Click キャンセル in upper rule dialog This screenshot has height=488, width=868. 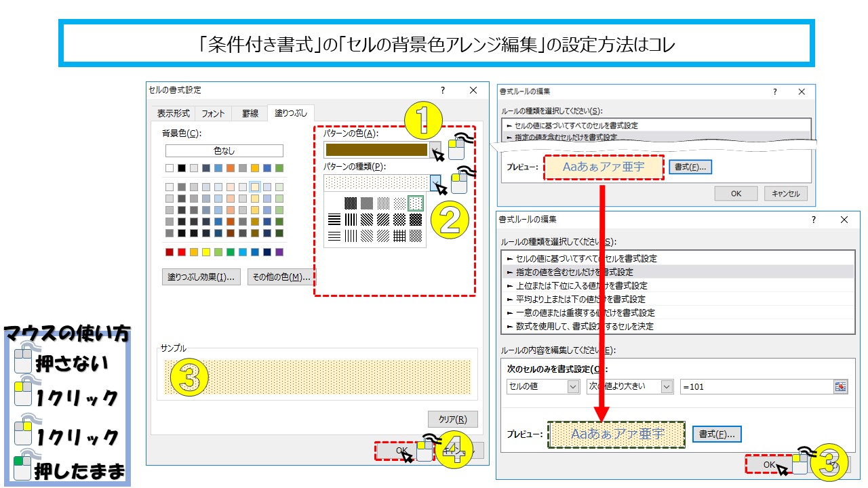pos(786,193)
